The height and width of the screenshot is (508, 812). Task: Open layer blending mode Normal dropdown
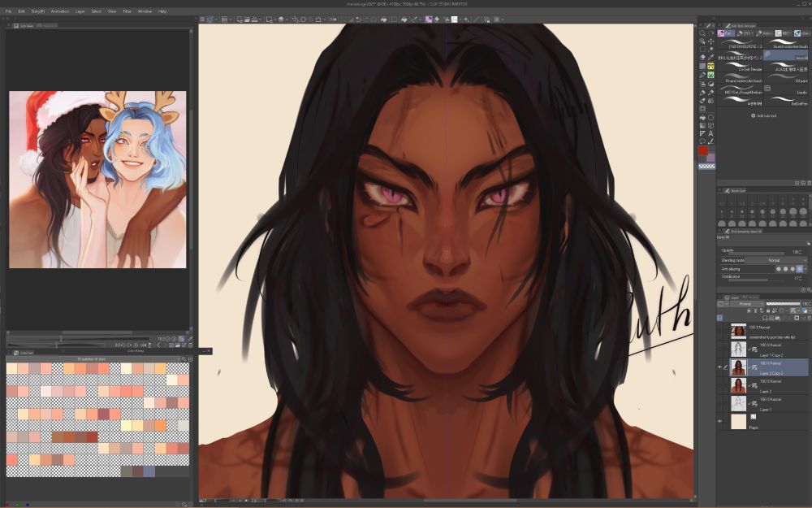[x=747, y=304]
